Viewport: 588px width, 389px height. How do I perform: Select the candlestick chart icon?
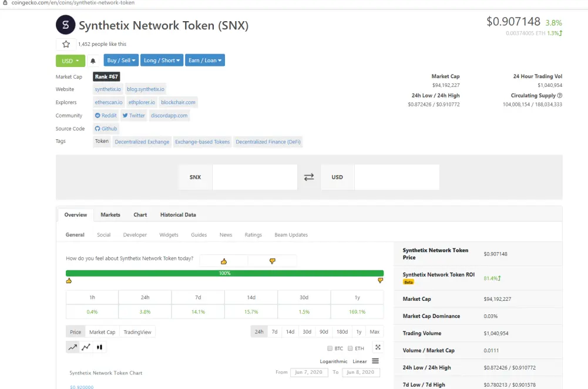pos(99,347)
